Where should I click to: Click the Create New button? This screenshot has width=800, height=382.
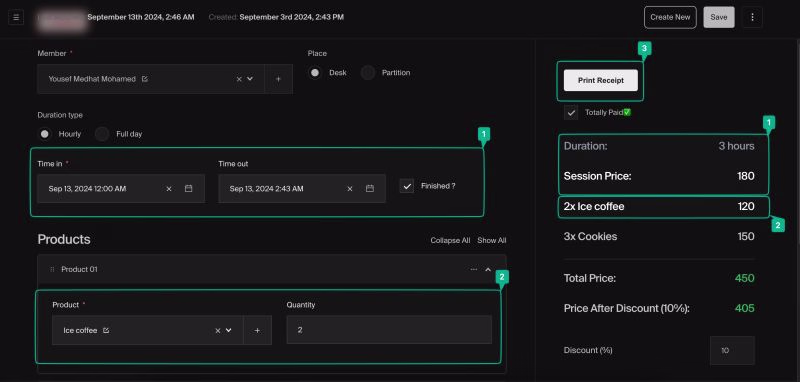click(x=670, y=17)
